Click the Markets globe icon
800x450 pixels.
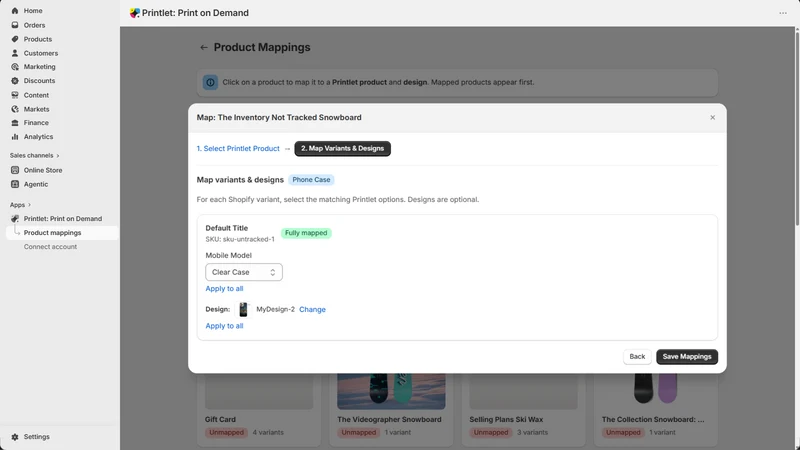click(15, 109)
